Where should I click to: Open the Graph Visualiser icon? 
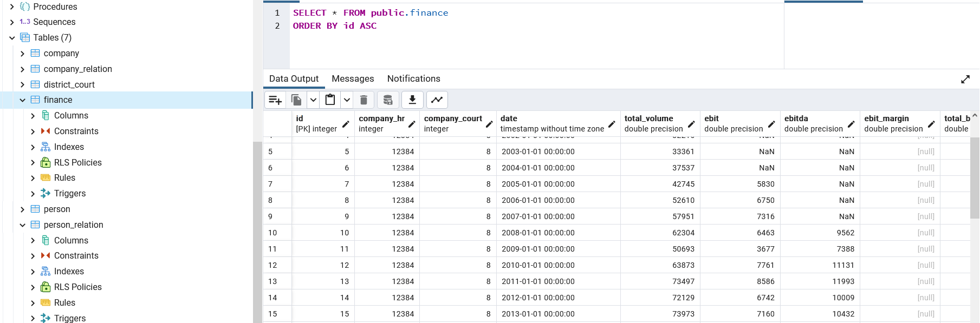click(x=437, y=100)
